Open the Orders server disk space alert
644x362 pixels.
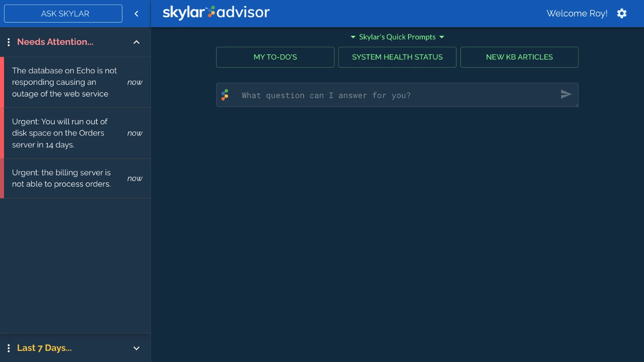click(x=75, y=133)
